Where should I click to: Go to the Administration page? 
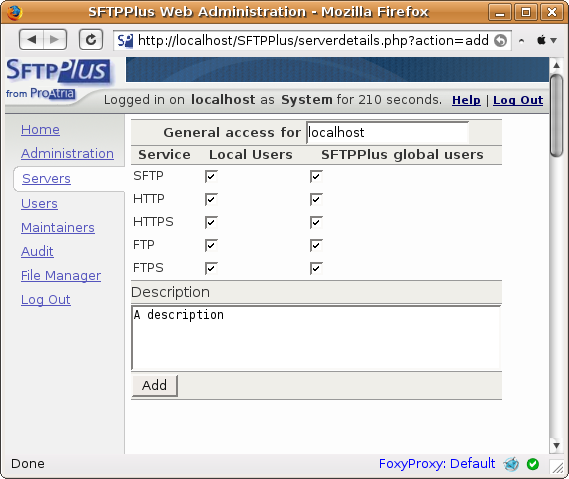pyautogui.click(x=67, y=153)
